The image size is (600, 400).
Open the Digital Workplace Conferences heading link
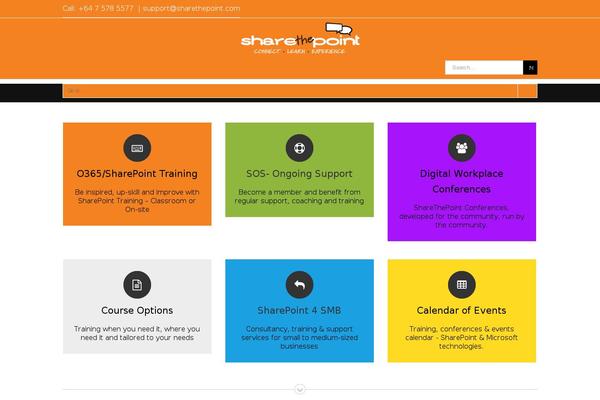click(x=461, y=181)
